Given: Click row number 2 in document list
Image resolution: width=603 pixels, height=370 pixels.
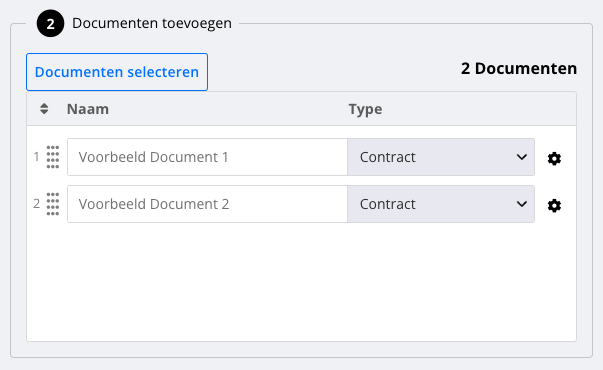Looking at the screenshot, I should (x=37, y=203).
